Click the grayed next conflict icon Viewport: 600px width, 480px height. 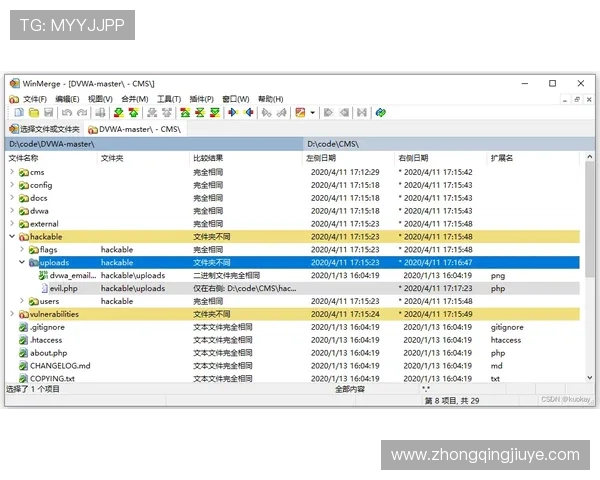[152, 113]
